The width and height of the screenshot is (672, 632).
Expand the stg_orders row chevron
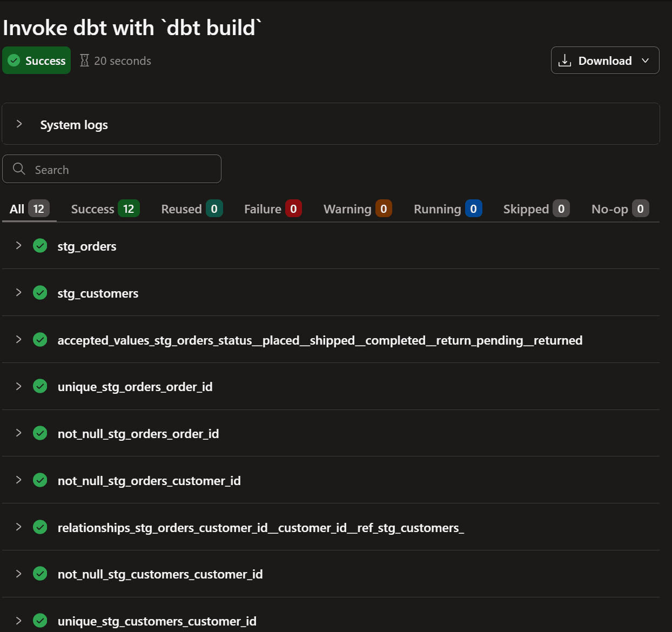19,246
